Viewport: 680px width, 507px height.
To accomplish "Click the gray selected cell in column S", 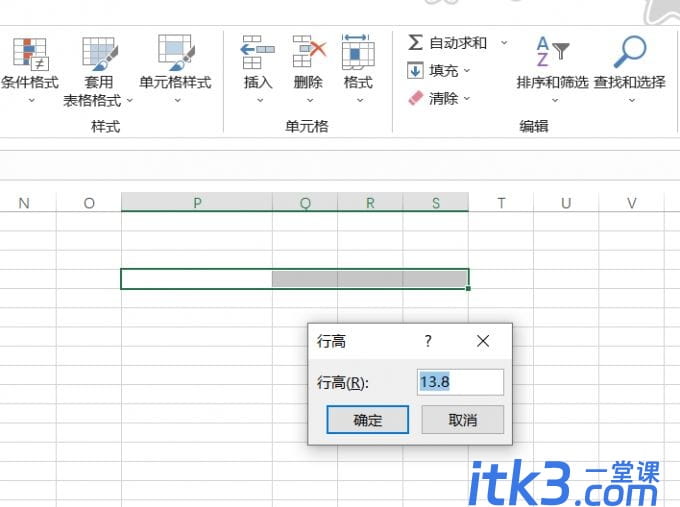I will 435,278.
